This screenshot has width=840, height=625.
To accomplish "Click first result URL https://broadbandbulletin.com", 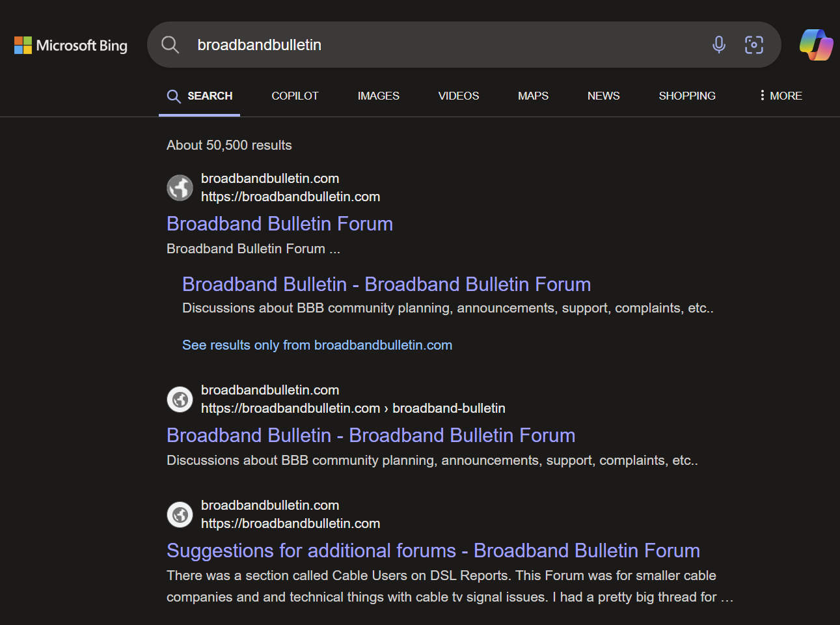I will click(291, 197).
